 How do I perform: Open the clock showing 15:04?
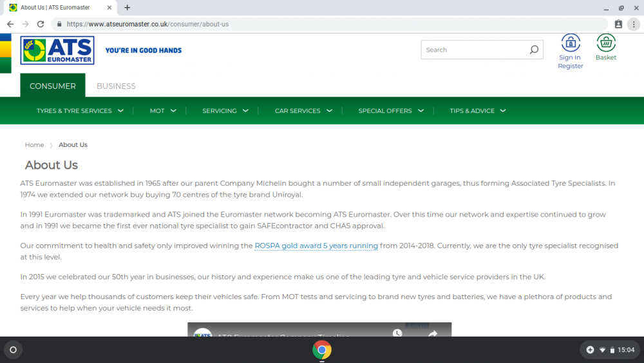[x=626, y=350]
